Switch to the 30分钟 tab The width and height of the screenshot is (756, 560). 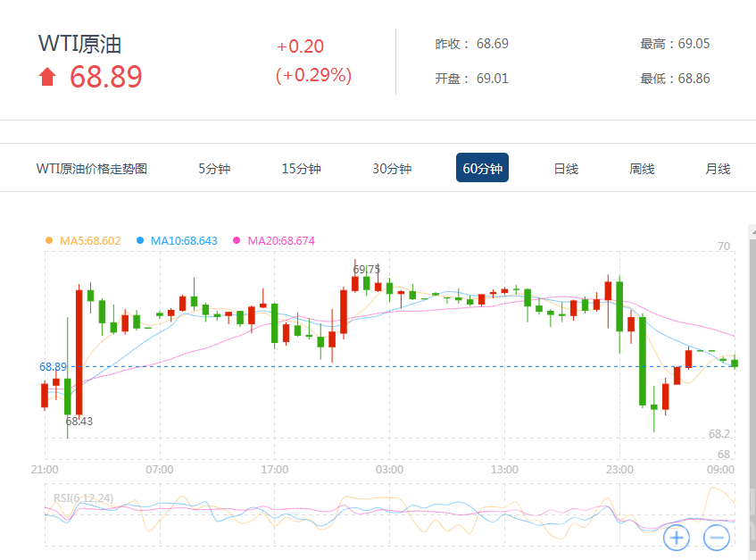tap(392, 168)
